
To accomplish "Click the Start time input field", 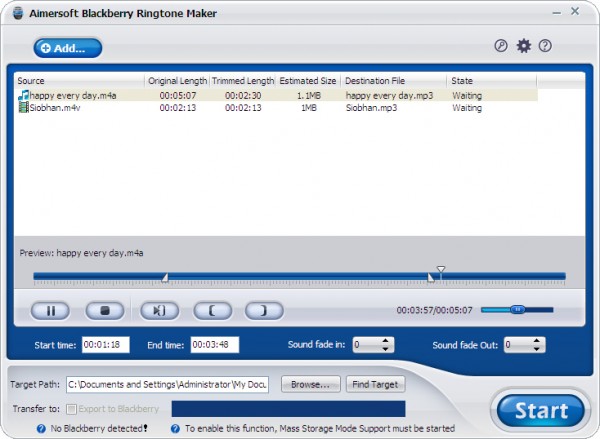I will (106, 345).
